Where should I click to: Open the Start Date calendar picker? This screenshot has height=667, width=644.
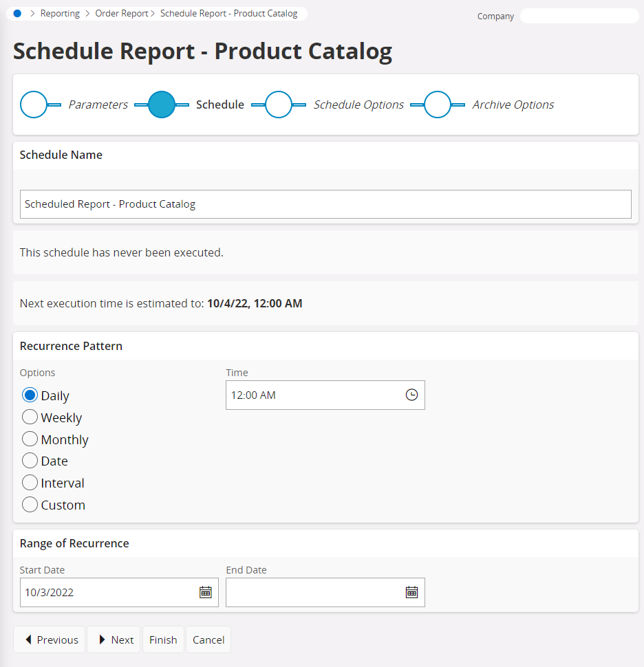205,592
